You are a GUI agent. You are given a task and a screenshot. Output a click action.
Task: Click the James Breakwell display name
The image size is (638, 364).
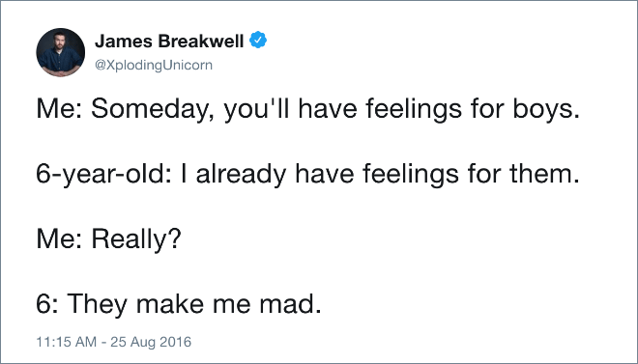169,41
